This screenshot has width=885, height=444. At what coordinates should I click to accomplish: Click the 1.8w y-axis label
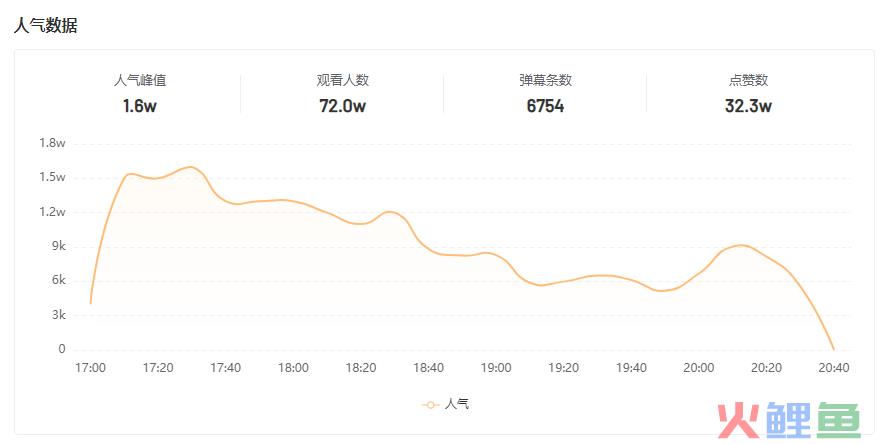52,143
